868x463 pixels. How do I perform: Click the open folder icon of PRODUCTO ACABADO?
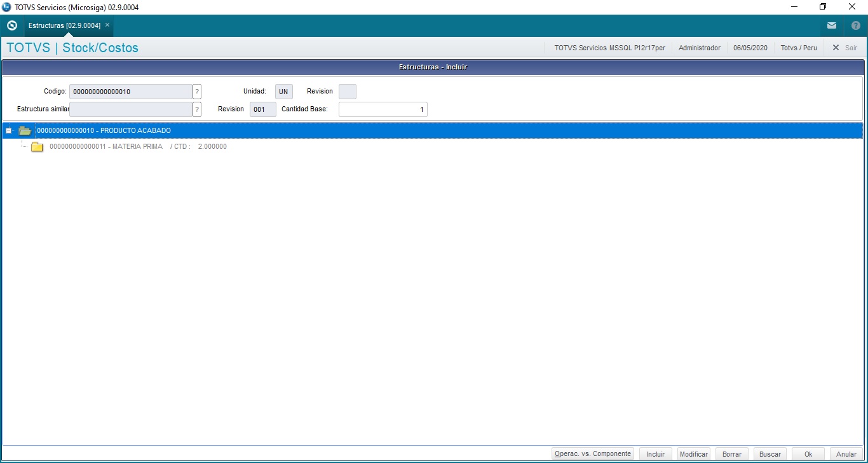(x=25, y=130)
